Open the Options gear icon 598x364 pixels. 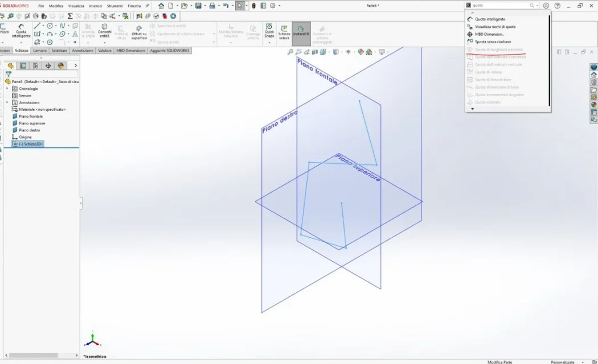pos(273,6)
